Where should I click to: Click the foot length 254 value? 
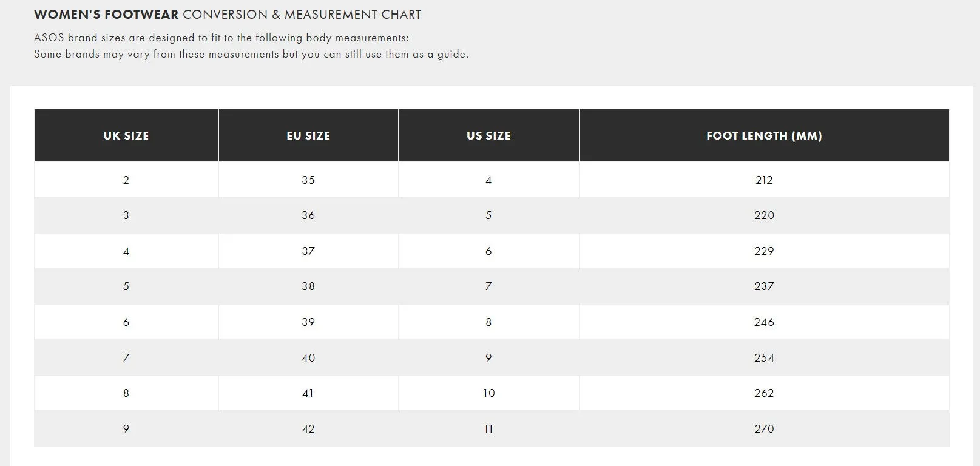[x=764, y=357]
